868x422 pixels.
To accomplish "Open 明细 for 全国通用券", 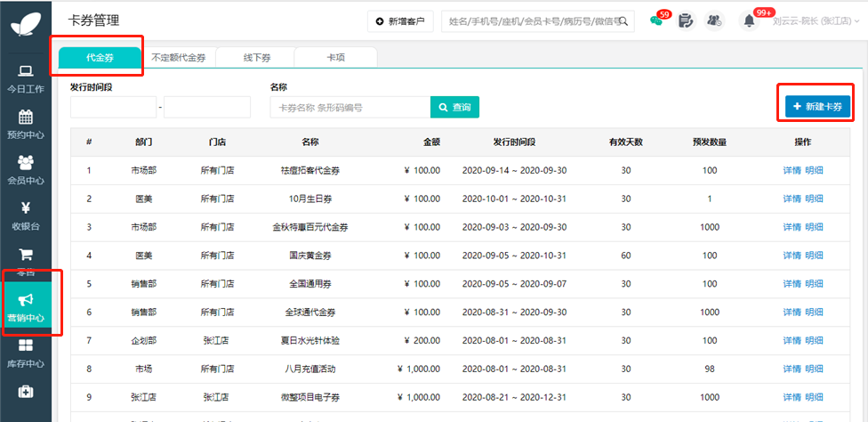I will 814,283.
